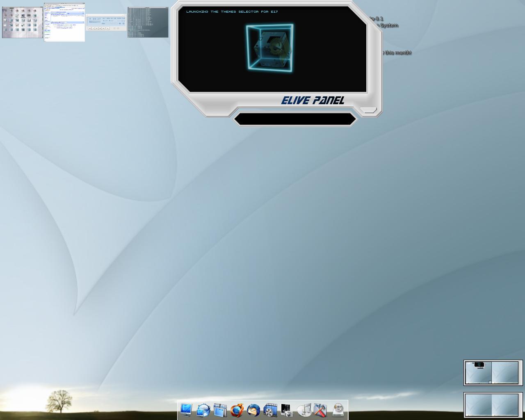Select the web browser window thumbnail
Viewport: 525px width, 420px height.
(x=64, y=22)
